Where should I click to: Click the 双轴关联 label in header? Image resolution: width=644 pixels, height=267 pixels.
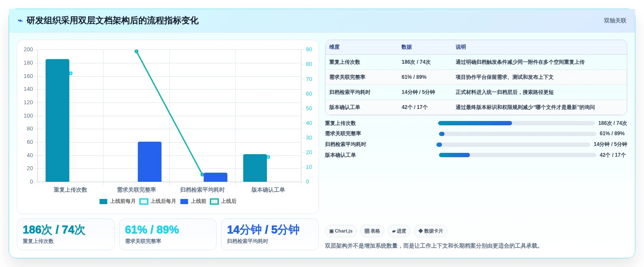pyautogui.click(x=615, y=21)
